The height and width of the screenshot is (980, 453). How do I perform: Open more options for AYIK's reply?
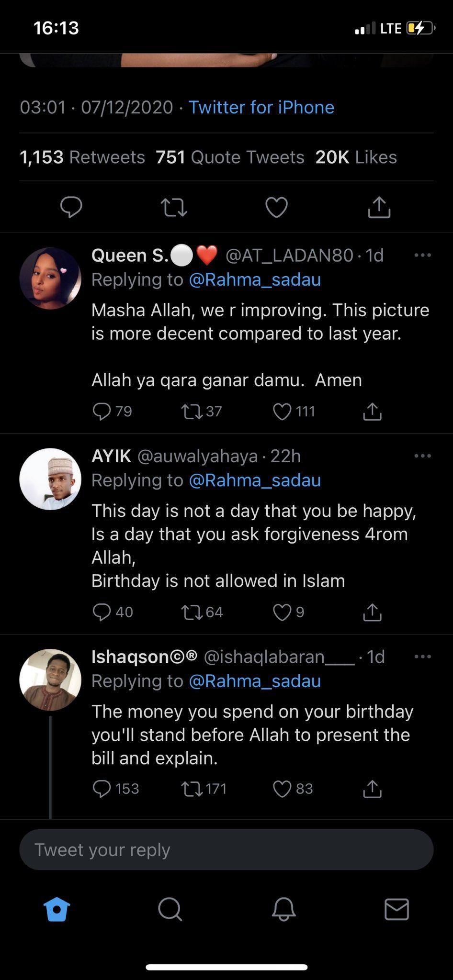point(422,456)
